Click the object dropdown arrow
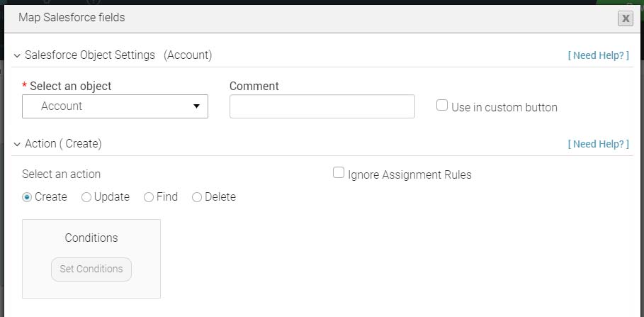This screenshot has height=317, width=644. 196,106
